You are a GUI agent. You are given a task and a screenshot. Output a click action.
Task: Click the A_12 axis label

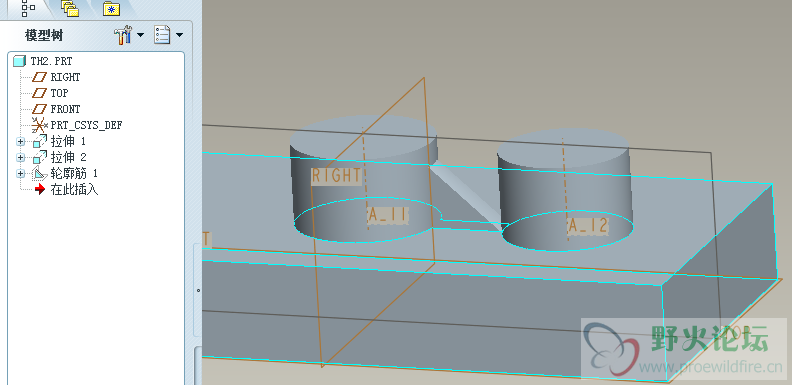[x=588, y=226]
